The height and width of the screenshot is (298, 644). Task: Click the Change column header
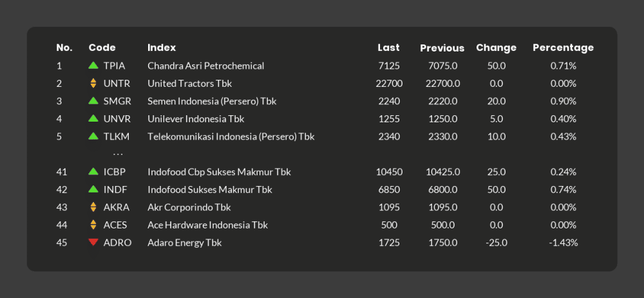tap(496, 48)
